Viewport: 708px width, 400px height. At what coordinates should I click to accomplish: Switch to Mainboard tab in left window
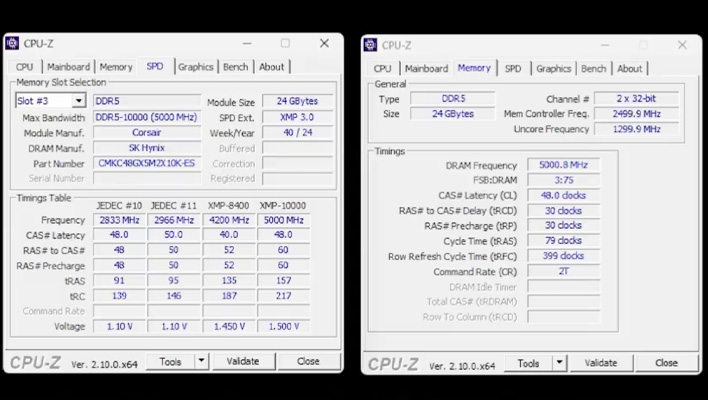point(68,67)
